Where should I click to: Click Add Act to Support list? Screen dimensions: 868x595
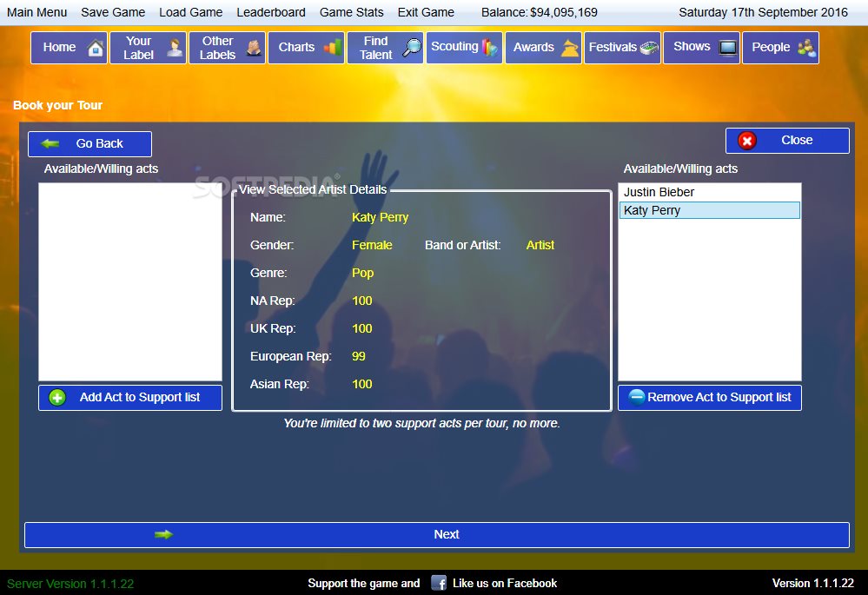[130, 398]
